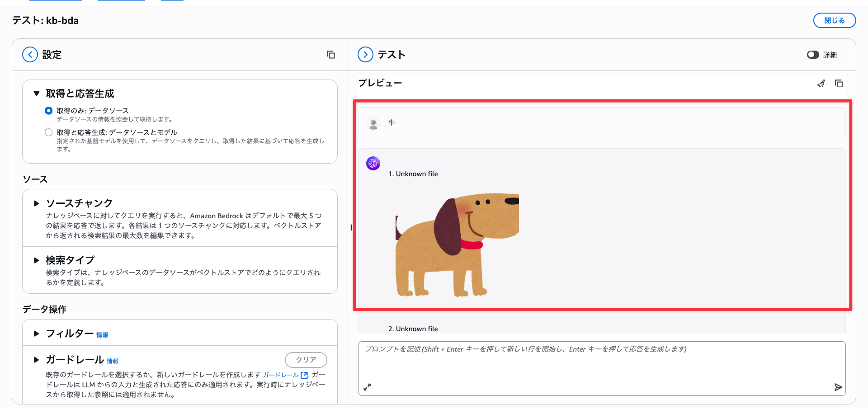Collapse the 取得と応答生成 section
The width and height of the screenshot is (868, 409).
coord(37,94)
